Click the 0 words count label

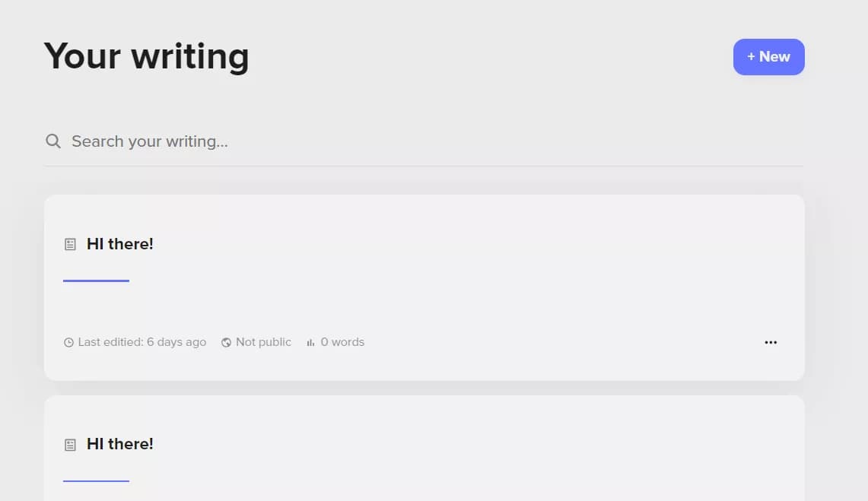342,342
